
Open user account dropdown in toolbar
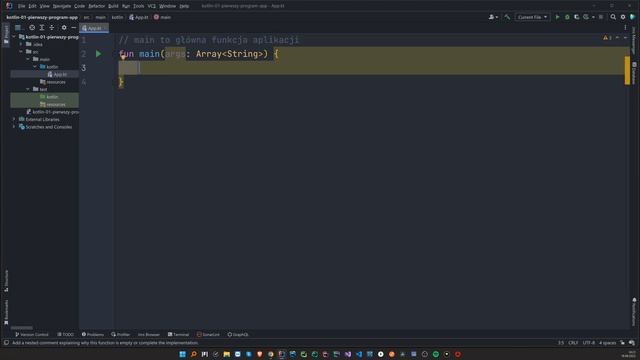pyautogui.click(x=493, y=17)
